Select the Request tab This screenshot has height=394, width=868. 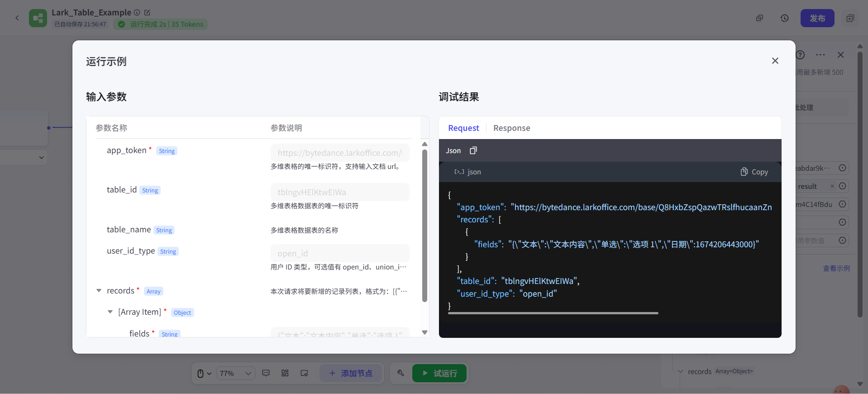463,128
